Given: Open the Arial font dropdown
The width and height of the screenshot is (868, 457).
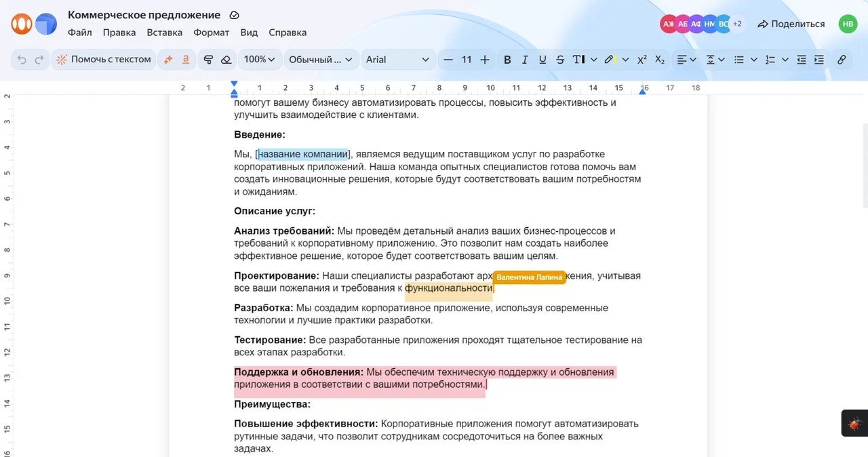Looking at the screenshot, I should click(x=397, y=60).
